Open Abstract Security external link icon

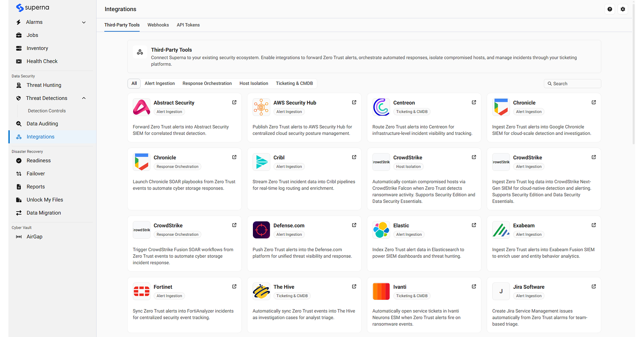tap(234, 102)
